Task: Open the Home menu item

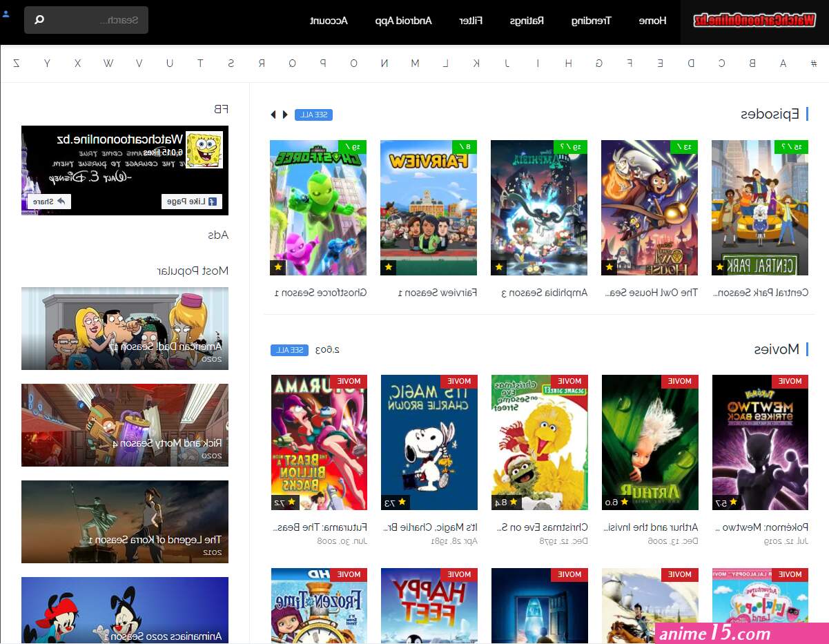Action: click(x=652, y=20)
